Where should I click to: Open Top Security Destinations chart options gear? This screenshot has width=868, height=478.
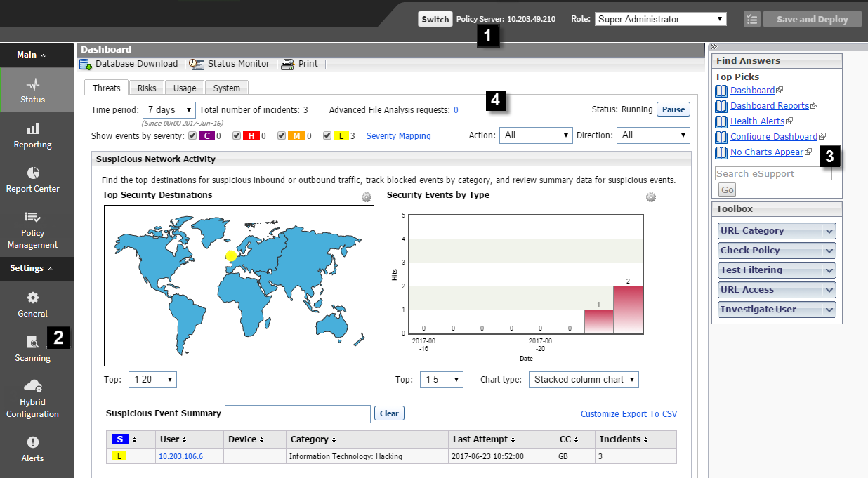pyautogui.click(x=367, y=197)
